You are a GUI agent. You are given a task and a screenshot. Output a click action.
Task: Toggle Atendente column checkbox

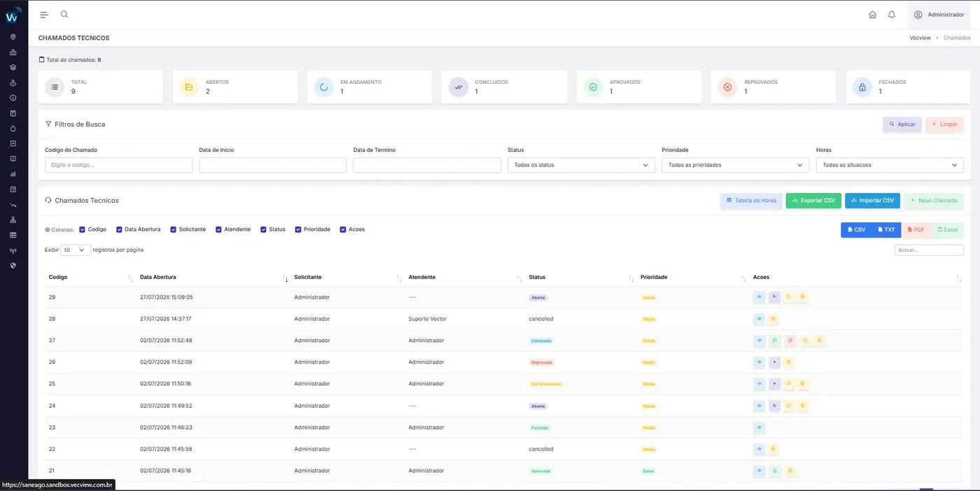(x=218, y=229)
